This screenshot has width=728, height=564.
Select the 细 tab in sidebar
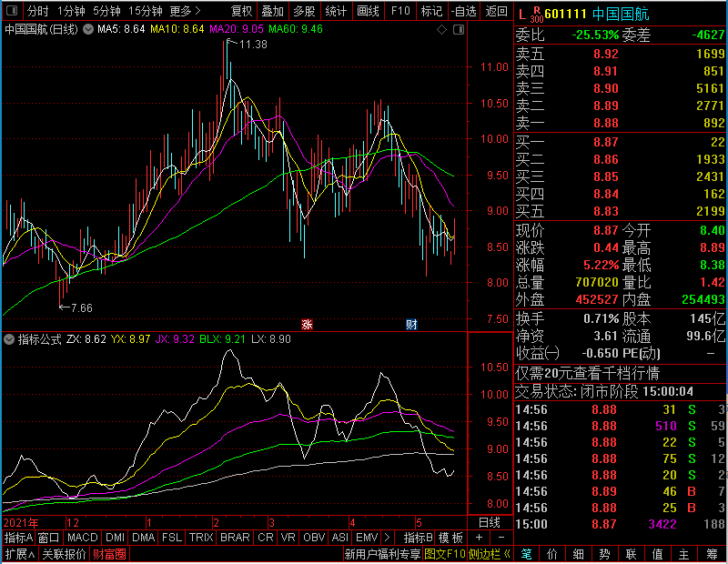(x=578, y=554)
